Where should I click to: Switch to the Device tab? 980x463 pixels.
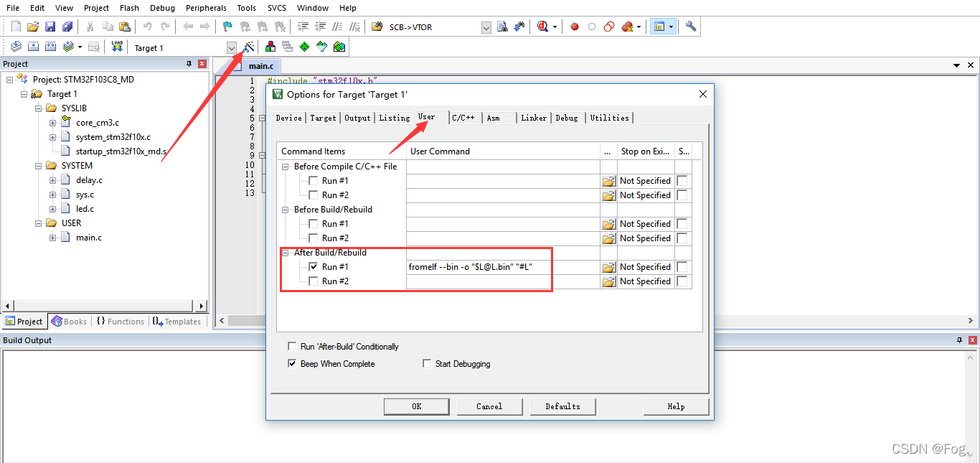[x=288, y=118]
